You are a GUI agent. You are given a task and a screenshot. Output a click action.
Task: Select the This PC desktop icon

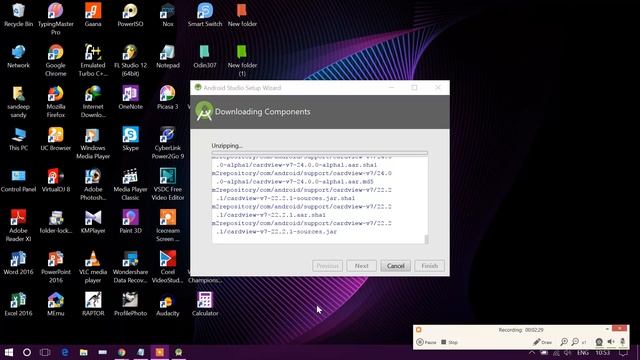pyautogui.click(x=18, y=139)
